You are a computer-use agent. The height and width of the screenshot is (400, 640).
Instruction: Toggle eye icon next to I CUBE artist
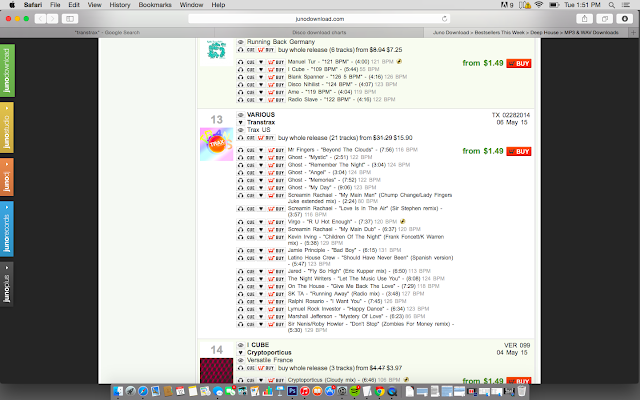(240, 345)
